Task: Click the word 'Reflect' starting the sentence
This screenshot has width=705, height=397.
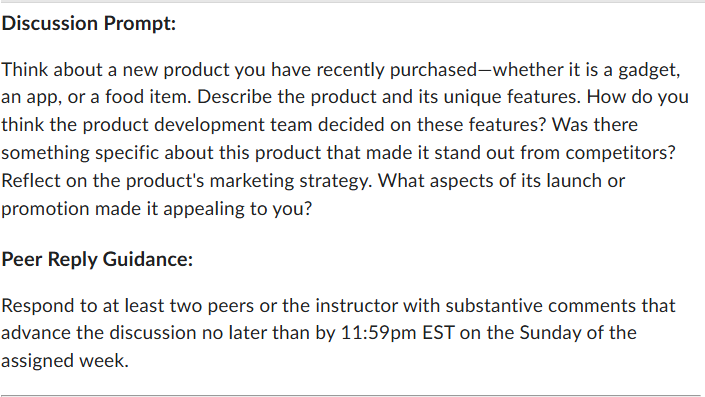Action: (x=31, y=181)
